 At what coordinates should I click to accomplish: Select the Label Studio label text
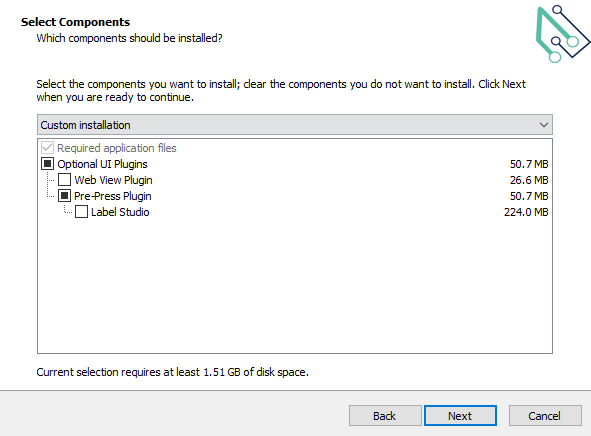tap(120, 212)
